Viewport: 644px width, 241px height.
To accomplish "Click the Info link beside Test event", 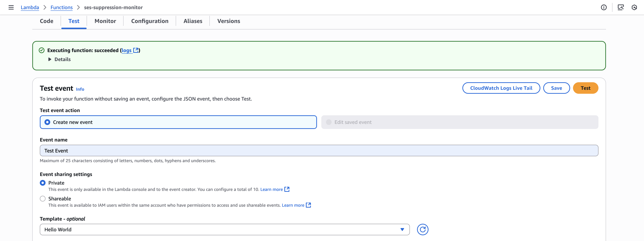I will [80, 89].
